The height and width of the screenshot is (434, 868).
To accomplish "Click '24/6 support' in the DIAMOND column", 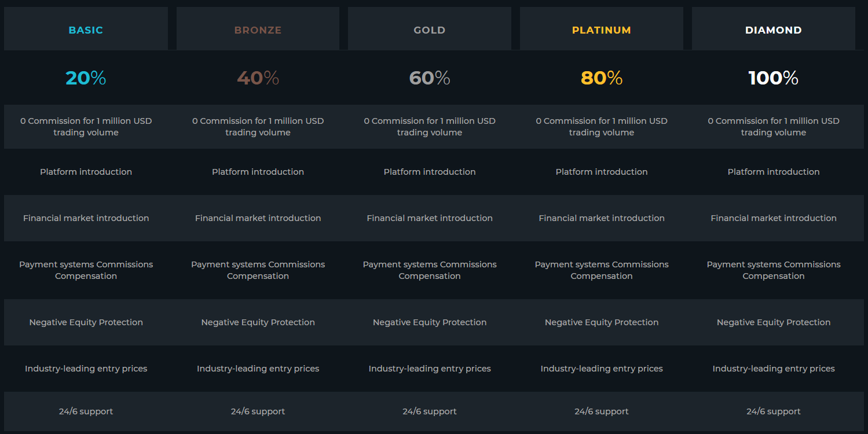I will [774, 411].
